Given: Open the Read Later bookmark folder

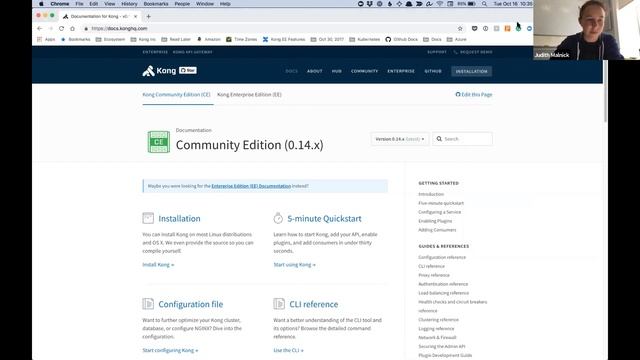Looking at the screenshot, I should pyautogui.click(x=176, y=40).
